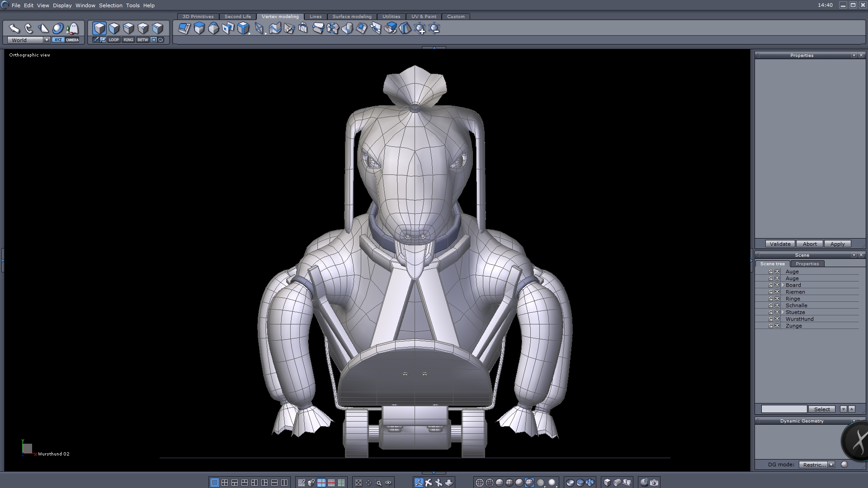Expand the Board group in scene tree
The width and height of the screenshot is (868, 488).
point(783,285)
